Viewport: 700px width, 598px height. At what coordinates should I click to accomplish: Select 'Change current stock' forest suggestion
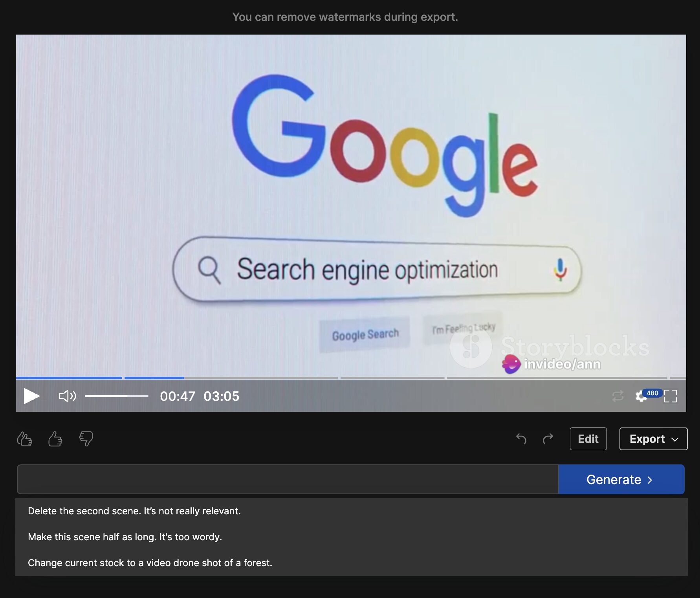[x=351, y=563]
